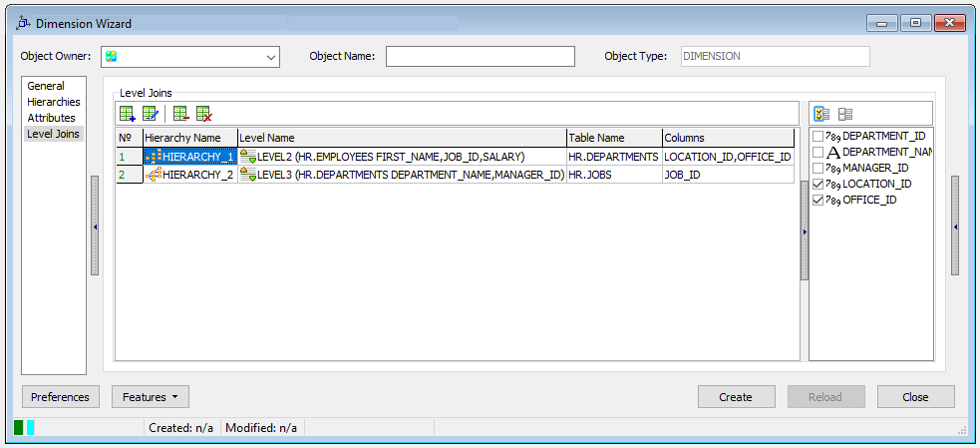Click the cyan status indicator in status bar
Screen dimensions: 980x448
click(31, 428)
